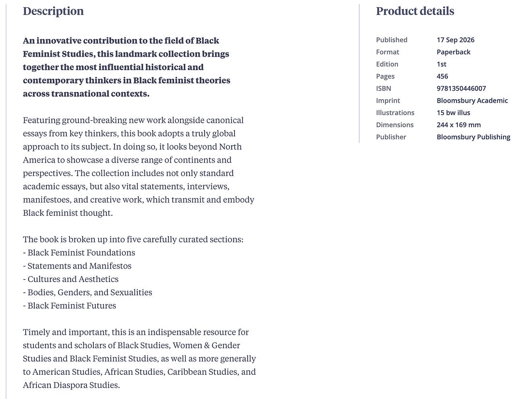Screen dimensions: 532x399
Task: Click the Statements and Manifestos list item
Action: click(x=77, y=266)
